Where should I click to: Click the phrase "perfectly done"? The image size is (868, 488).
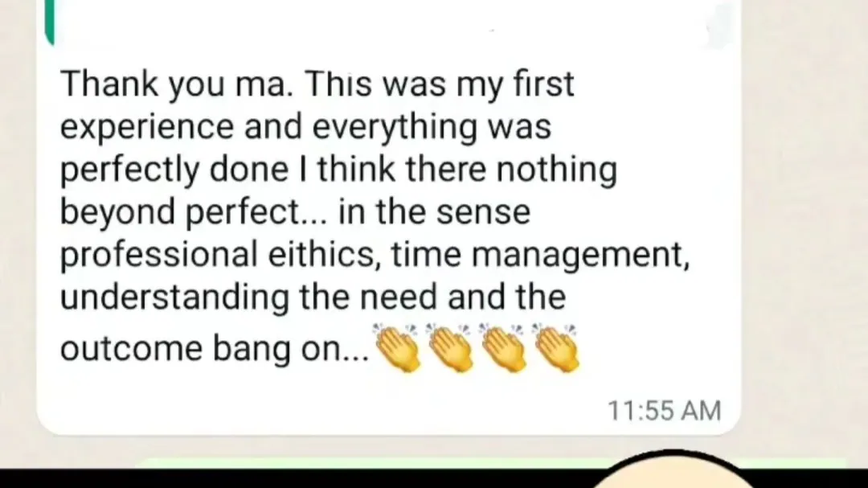tap(174, 170)
